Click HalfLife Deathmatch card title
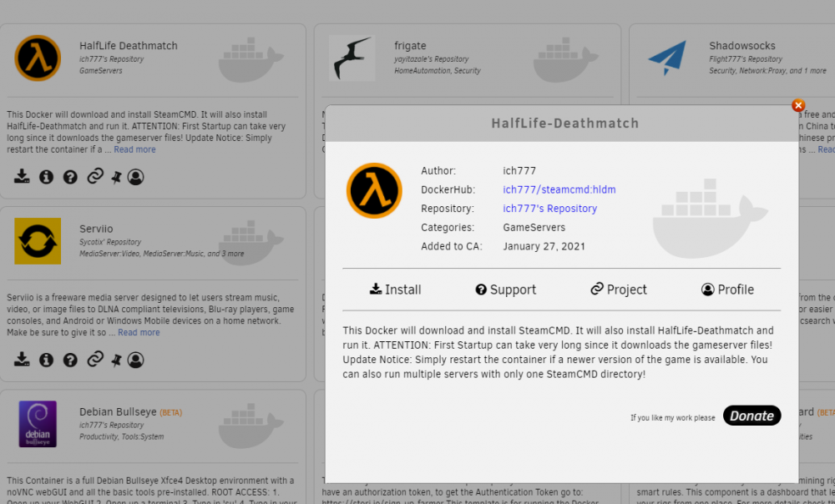 (x=129, y=46)
